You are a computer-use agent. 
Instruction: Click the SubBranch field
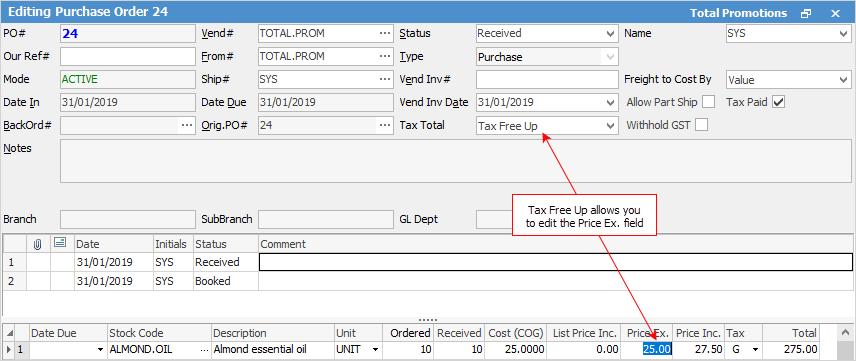tap(325, 220)
